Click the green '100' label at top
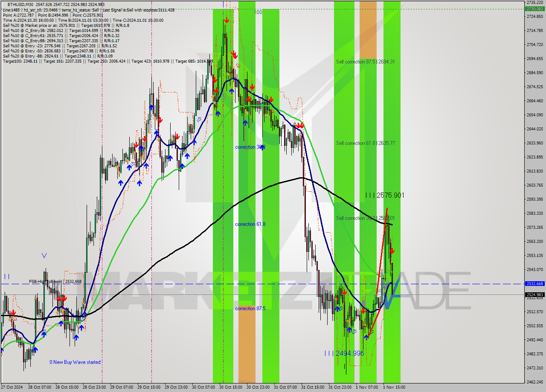 258,12
